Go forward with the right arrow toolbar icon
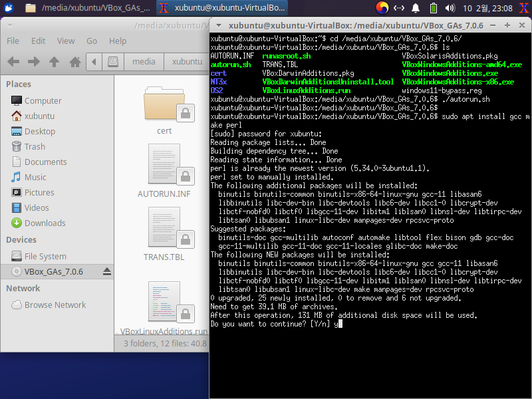 tap(34, 62)
